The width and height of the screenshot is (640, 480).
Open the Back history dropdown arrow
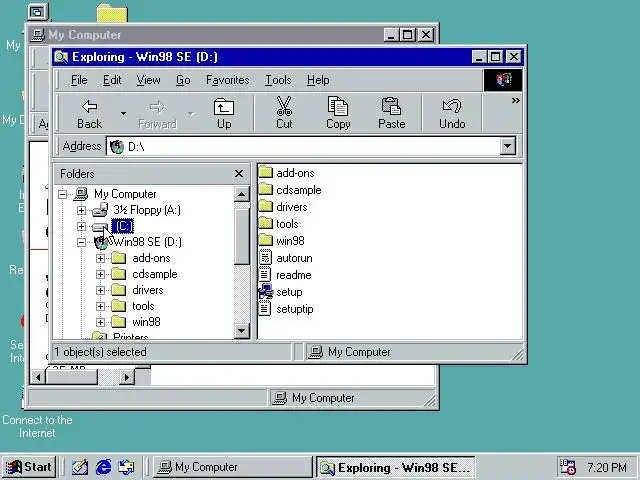coord(123,113)
